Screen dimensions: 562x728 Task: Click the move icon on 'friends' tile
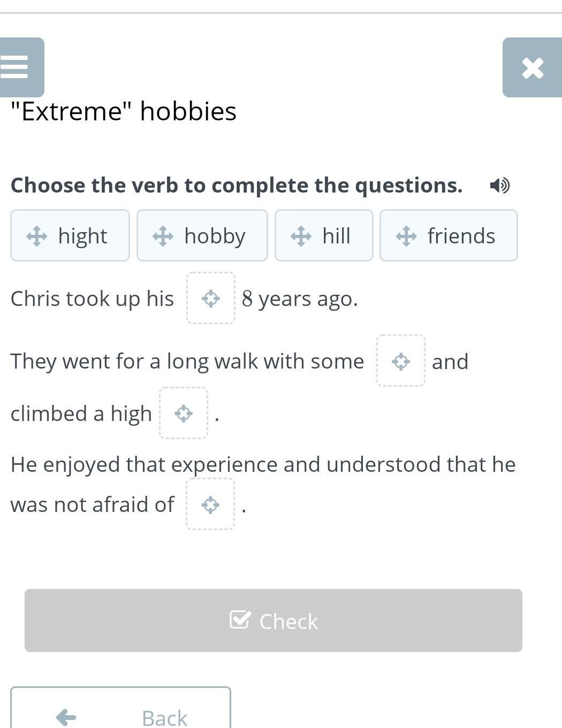click(x=406, y=236)
